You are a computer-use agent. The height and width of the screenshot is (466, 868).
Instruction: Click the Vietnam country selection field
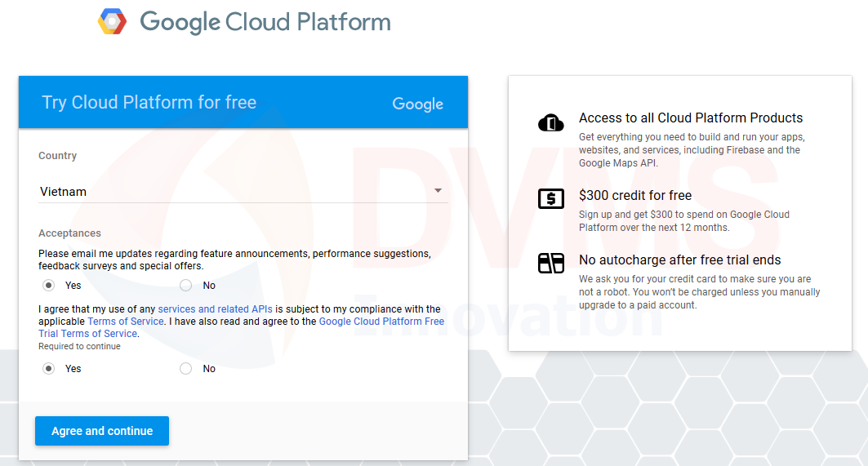pyautogui.click(x=243, y=192)
